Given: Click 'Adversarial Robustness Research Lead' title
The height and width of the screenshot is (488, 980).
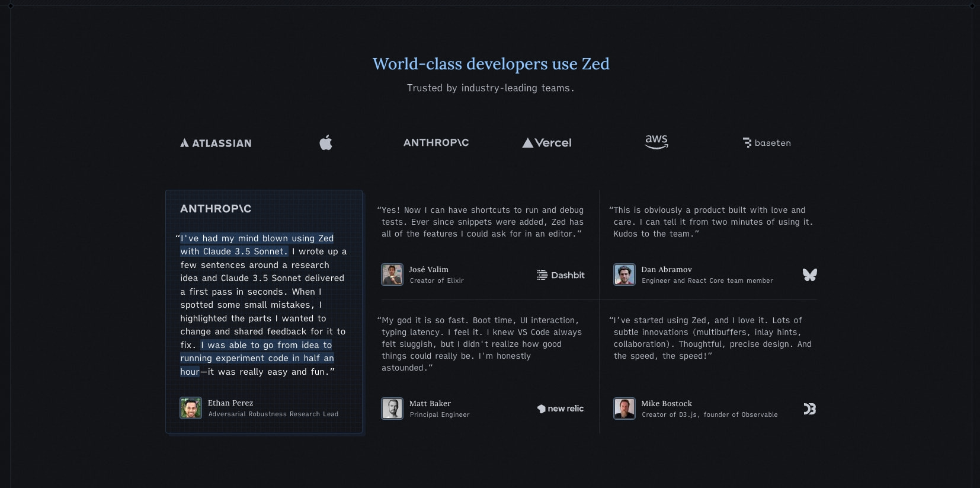Looking at the screenshot, I should 273,414.
